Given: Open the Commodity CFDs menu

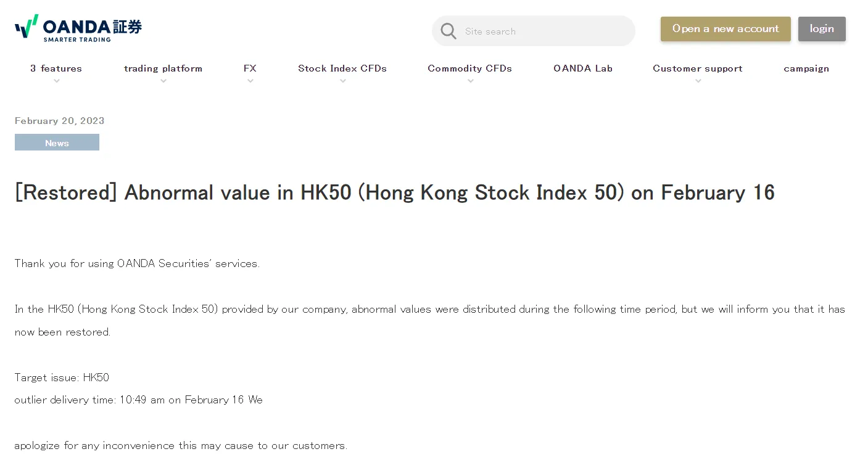Looking at the screenshot, I should (x=469, y=68).
